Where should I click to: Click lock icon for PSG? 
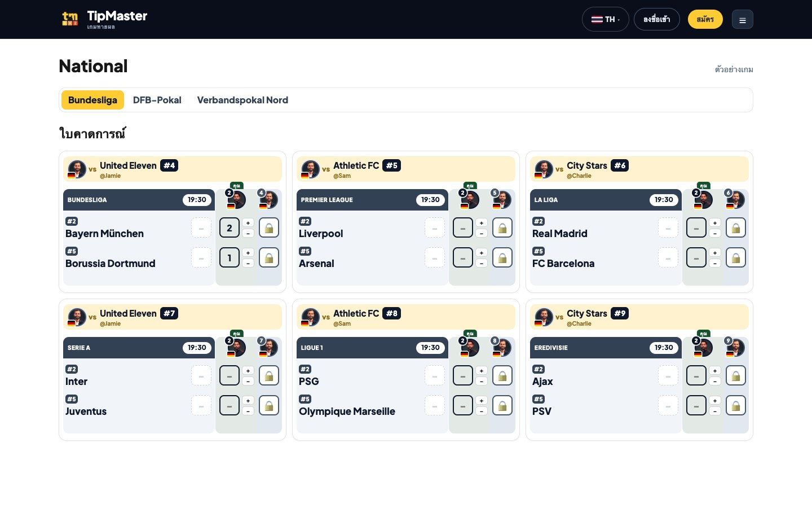coord(502,376)
